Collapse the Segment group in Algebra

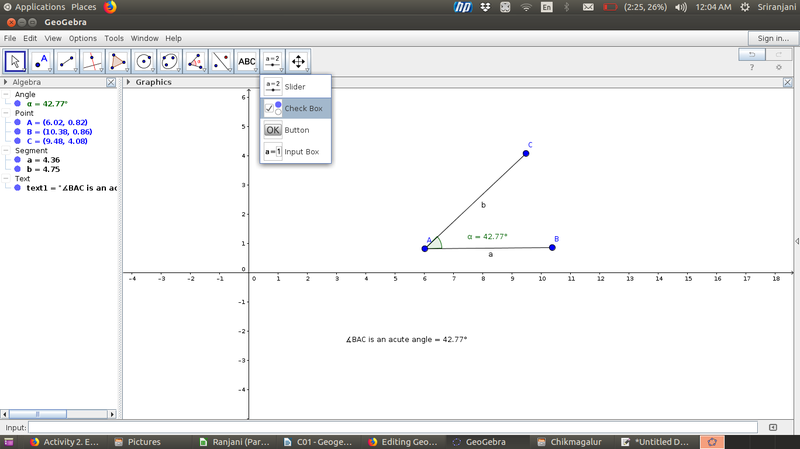(x=6, y=151)
